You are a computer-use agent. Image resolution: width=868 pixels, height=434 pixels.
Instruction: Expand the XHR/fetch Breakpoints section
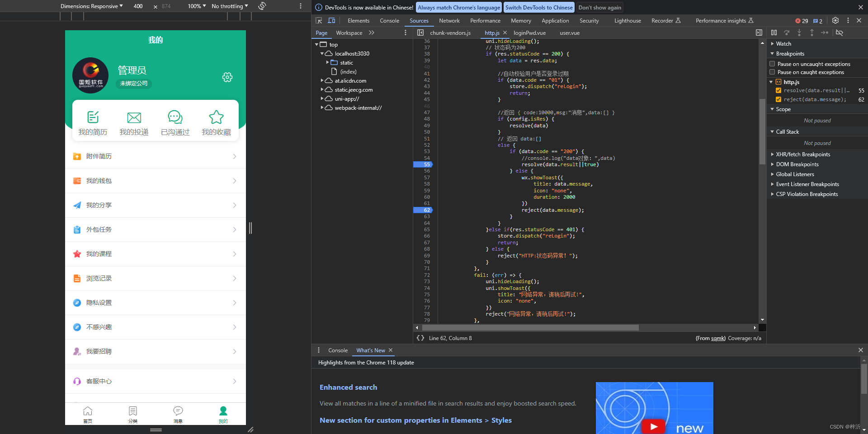(x=772, y=154)
